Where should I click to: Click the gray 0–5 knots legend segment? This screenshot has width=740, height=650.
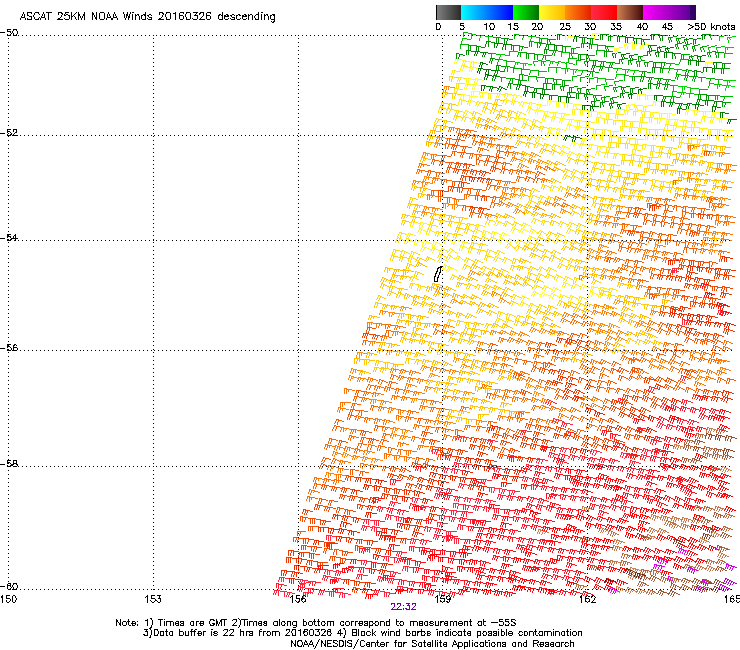pos(448,12)
